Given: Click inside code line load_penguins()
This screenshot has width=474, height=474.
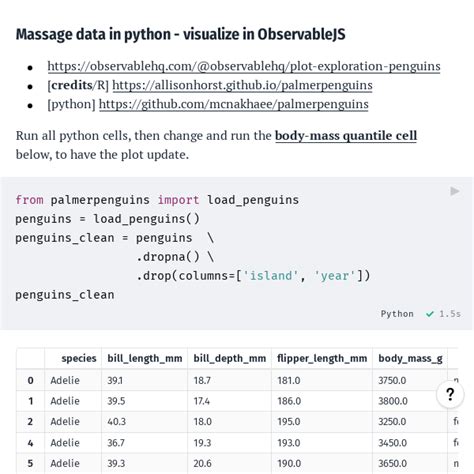Looking at the screenshot, I should click(x=107, y=219).
